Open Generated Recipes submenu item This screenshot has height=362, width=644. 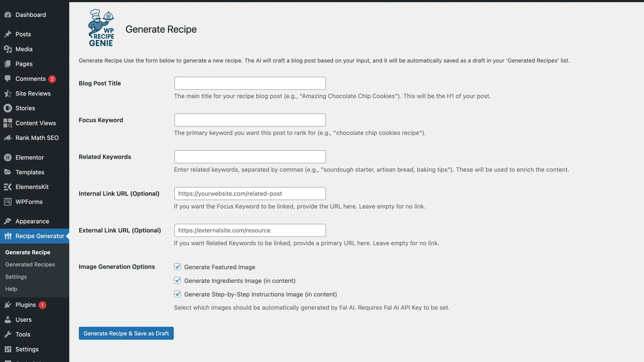tap(30, 264)
